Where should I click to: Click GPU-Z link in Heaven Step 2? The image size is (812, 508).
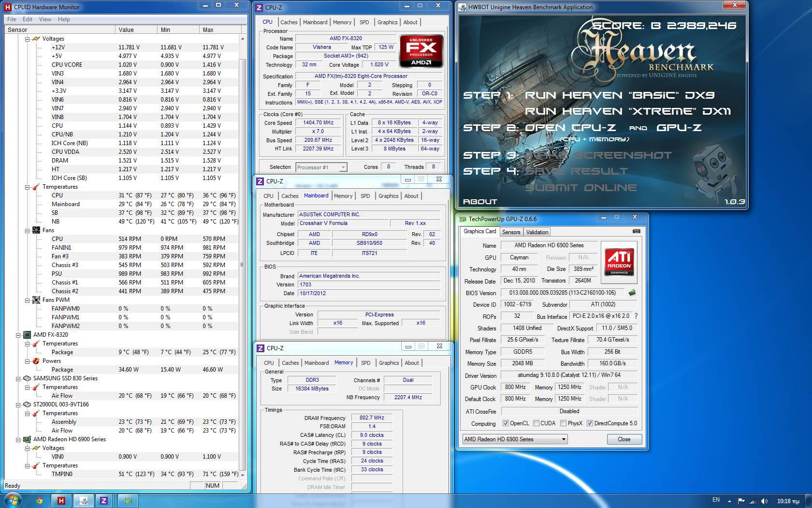(679, 128)
